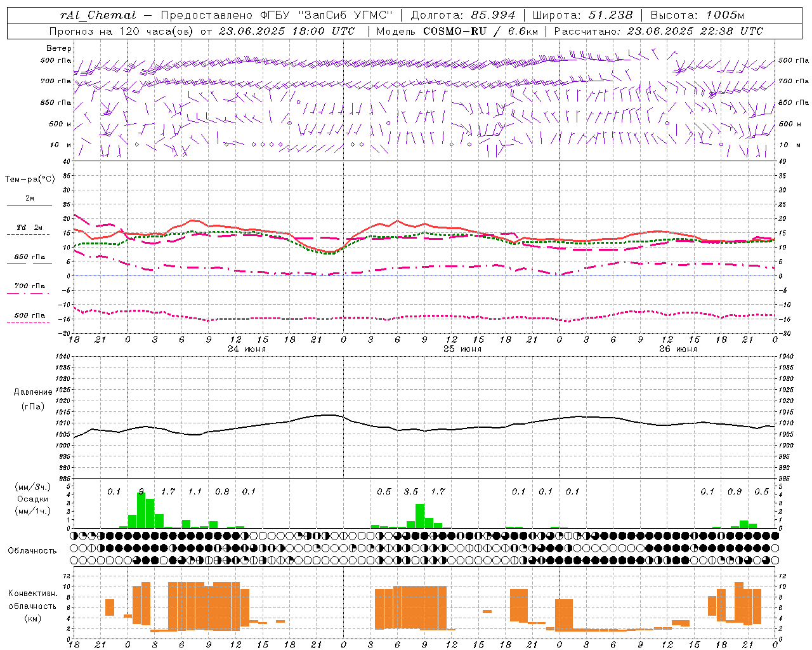Image resolution: width=812 pixels, height=650 pixels.
Task: Click the Осадки precipitation label
Action: [x=32, y=500]
